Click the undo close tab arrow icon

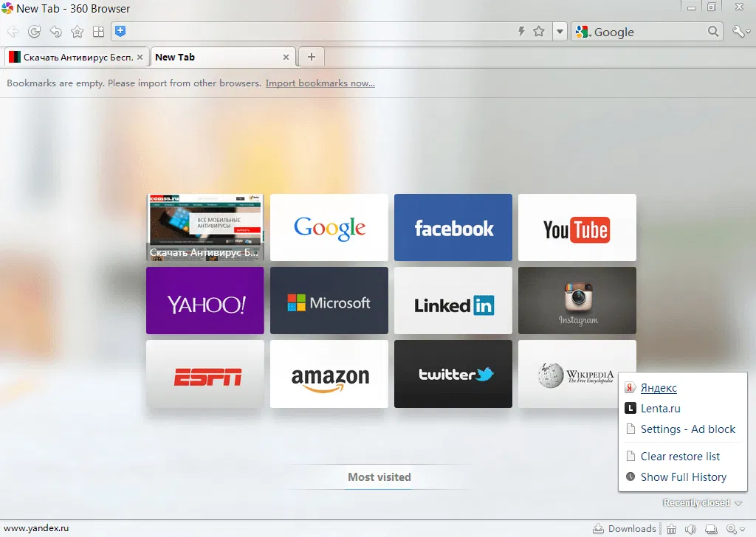(x=56, y=32)
